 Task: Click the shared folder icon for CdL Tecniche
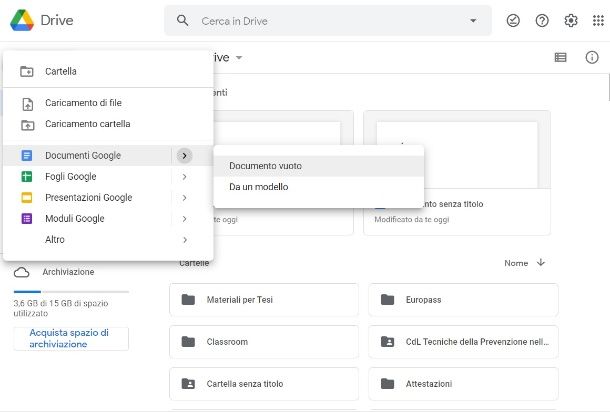click(387, 342)
